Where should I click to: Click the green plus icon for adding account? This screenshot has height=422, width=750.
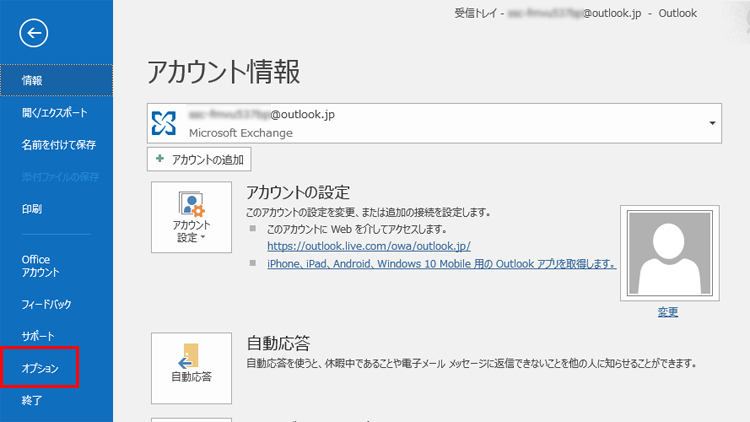coord(160,158)
